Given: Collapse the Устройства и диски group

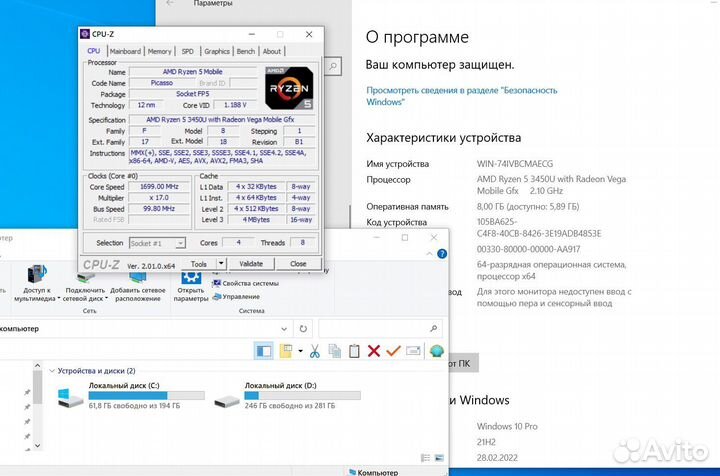Looking at the screenshot, I should click(x=52, y=371).
